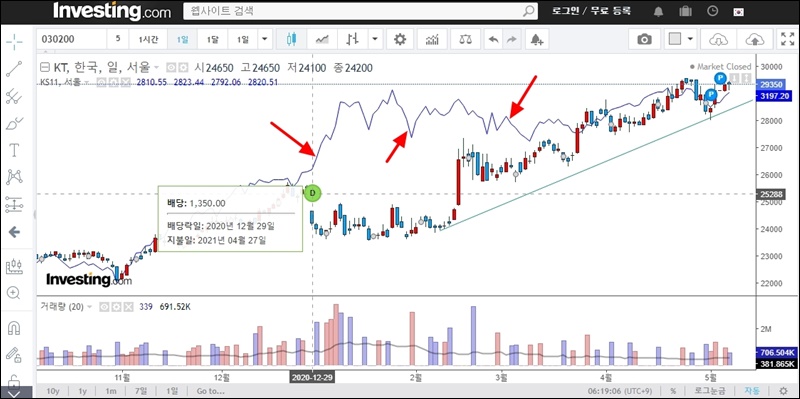Toggle visibility of KT series eye

171,67
